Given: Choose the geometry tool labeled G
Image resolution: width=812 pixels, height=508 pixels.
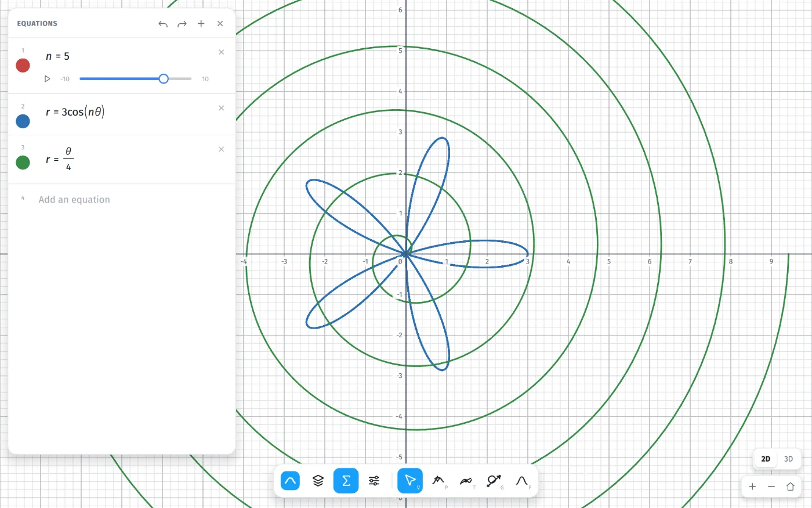Looking at the screenshot, I should pos(495,481).
